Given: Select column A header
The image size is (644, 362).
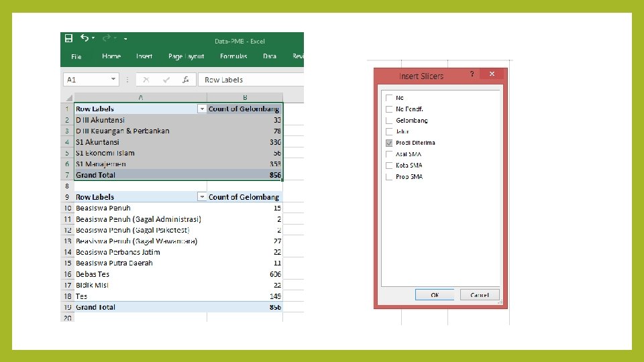Looking at the screenshot, I should click(140, 98).
